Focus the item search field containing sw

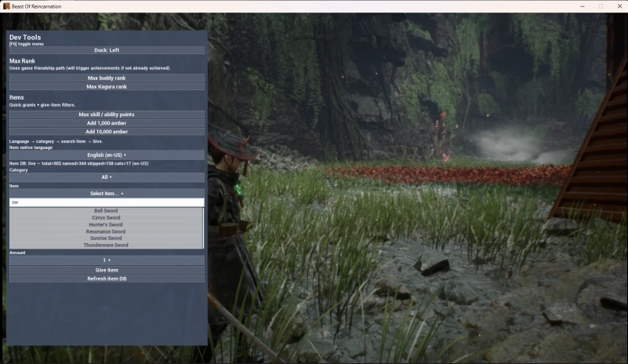pyautogui.click(x=107, y=202)
